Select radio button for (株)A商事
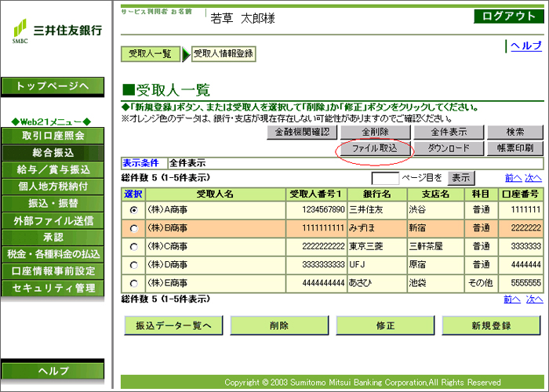 (133, 210)
